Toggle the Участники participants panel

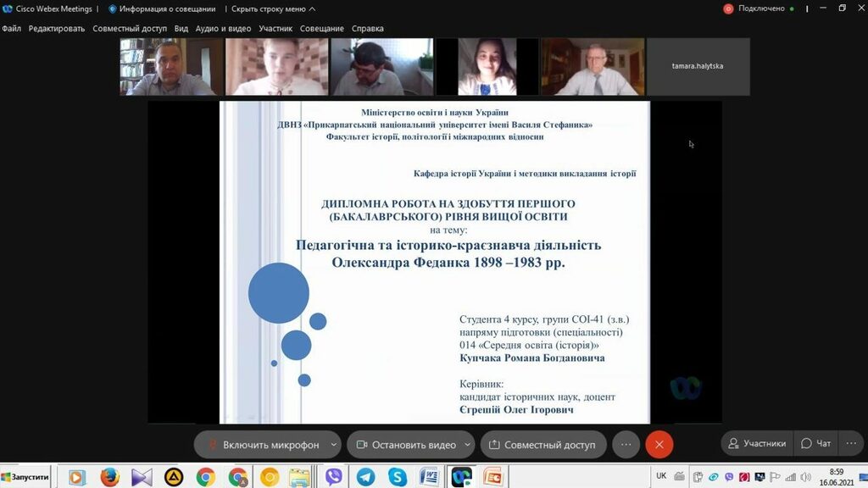tap(757, 443)
